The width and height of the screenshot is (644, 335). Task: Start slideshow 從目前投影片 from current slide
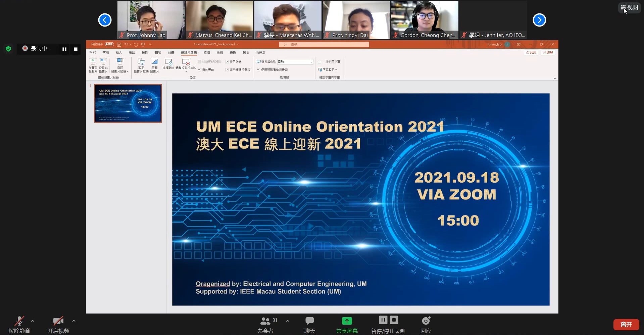(103, 65)
